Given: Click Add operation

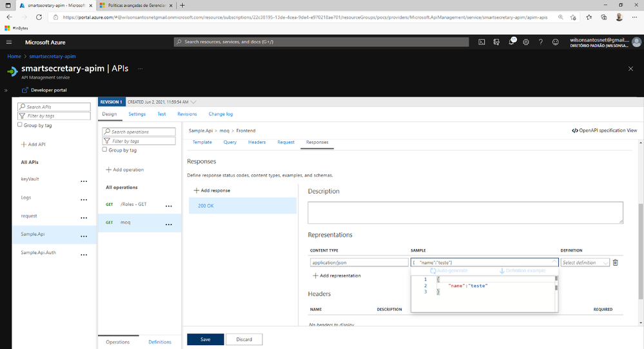Looking at the screenshot, I should coord(125,170).
